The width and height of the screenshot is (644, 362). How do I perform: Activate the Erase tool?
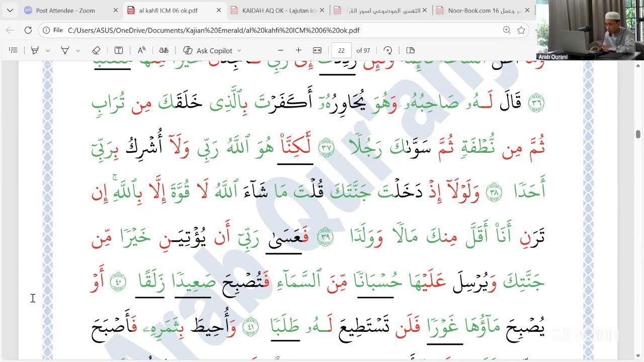tap(96, 50)
